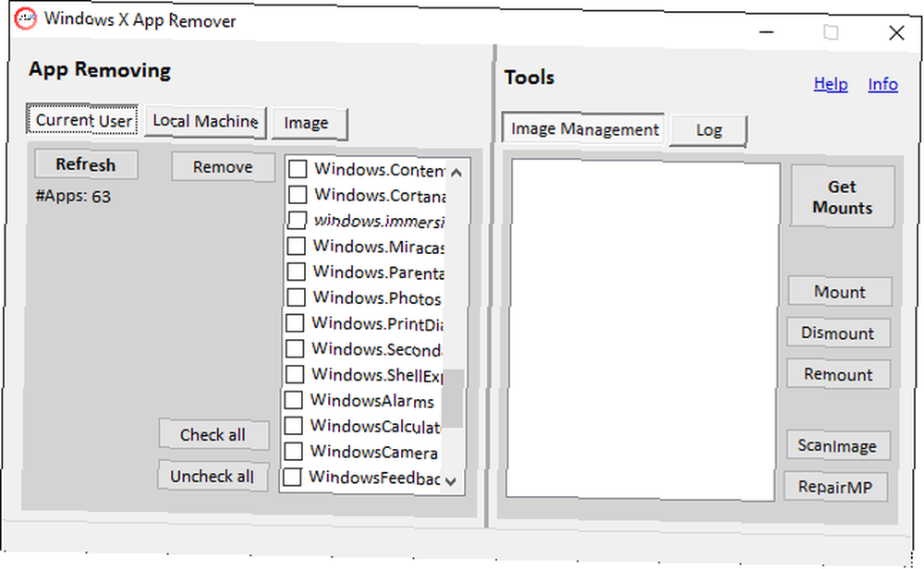Screen dimensions: 924x569
Task: Click the Mount button
Action: 840,292
